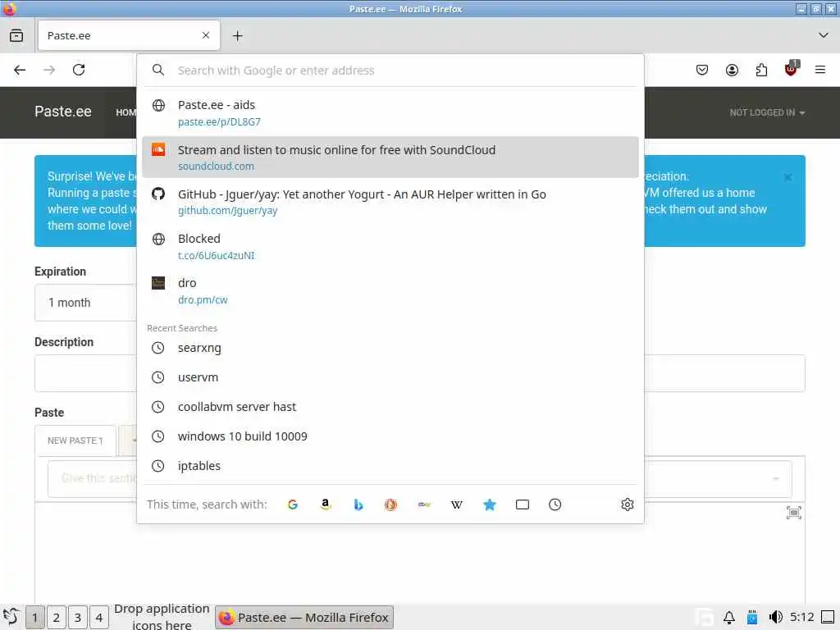Select recent search 'iptables'

tap(390, 466)
